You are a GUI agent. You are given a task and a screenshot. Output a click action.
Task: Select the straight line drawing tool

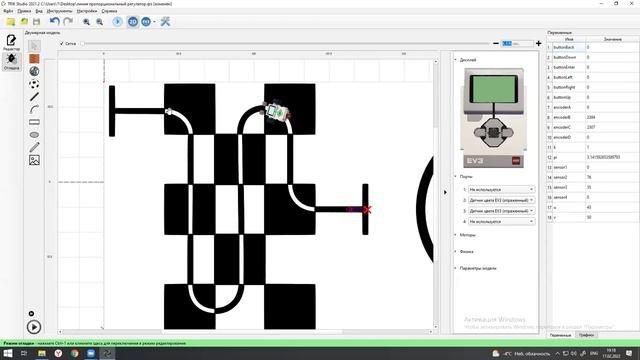tap(34, 97)
